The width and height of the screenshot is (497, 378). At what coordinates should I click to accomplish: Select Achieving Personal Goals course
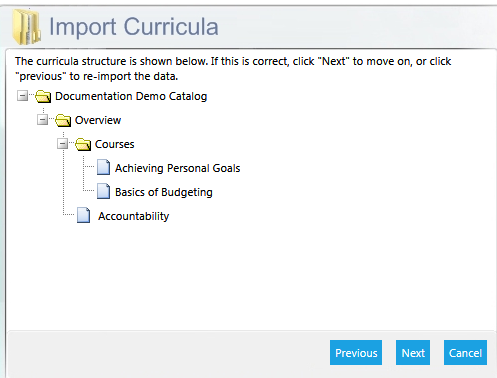(x=178, y=168)
